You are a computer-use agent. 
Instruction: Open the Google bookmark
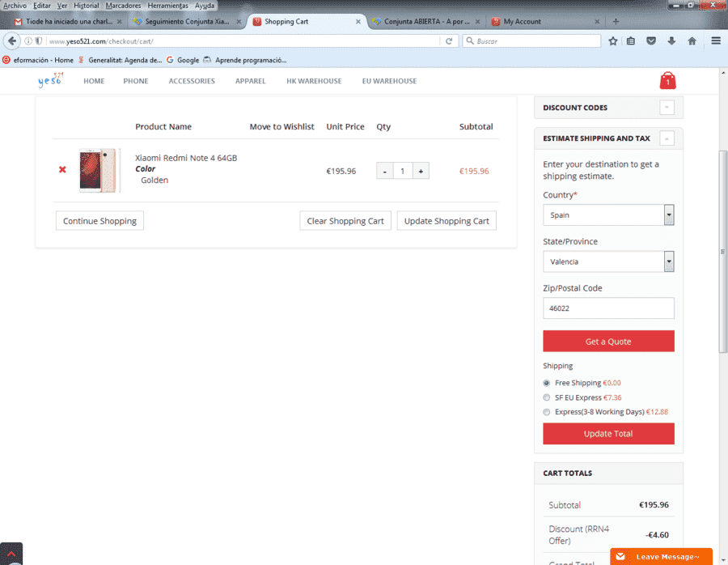click(x=183, y=60)
